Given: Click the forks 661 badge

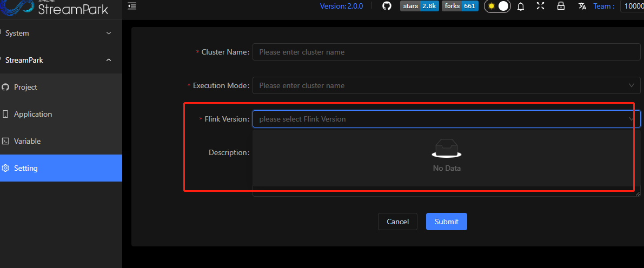Looking at the screenshot, I should [x=460, y=6].
